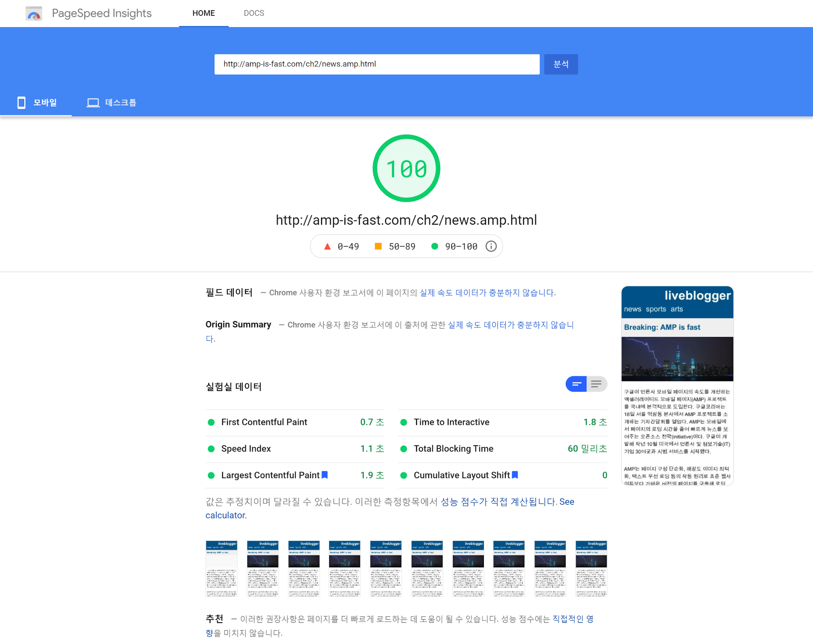
Task: Click the Speed Index metric label
Action: [246, 449]
